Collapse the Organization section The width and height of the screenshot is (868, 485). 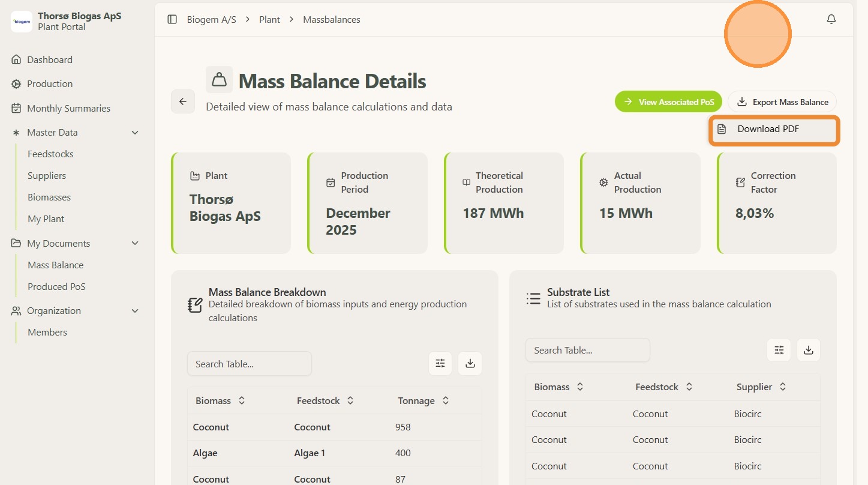pyautogui.click(x=135, y=311)
